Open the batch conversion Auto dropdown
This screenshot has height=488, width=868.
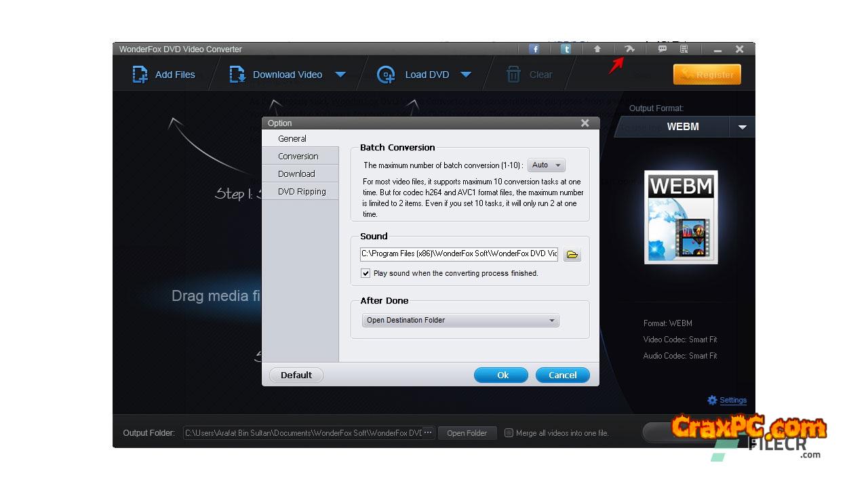547,165
